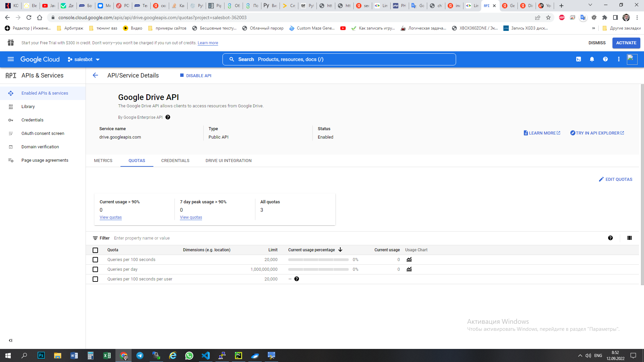Select the Queries per day checkbox
This screenshot has width=644, height=362.
click(95, 269)
